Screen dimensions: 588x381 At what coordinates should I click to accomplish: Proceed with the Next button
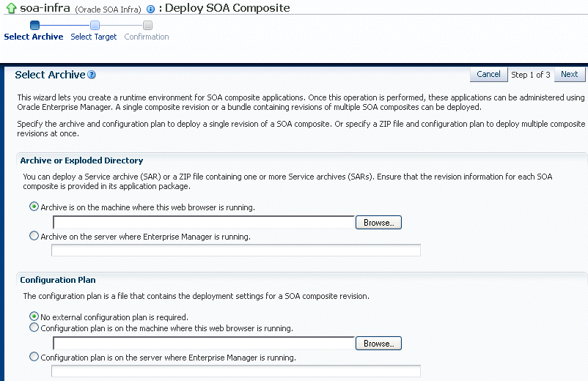(569, 74)
